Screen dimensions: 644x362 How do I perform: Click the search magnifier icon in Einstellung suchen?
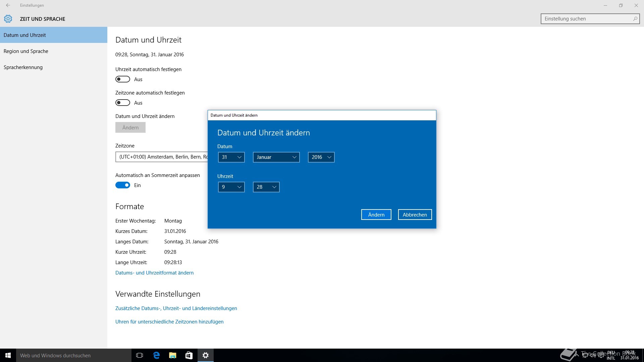(635, 19)
